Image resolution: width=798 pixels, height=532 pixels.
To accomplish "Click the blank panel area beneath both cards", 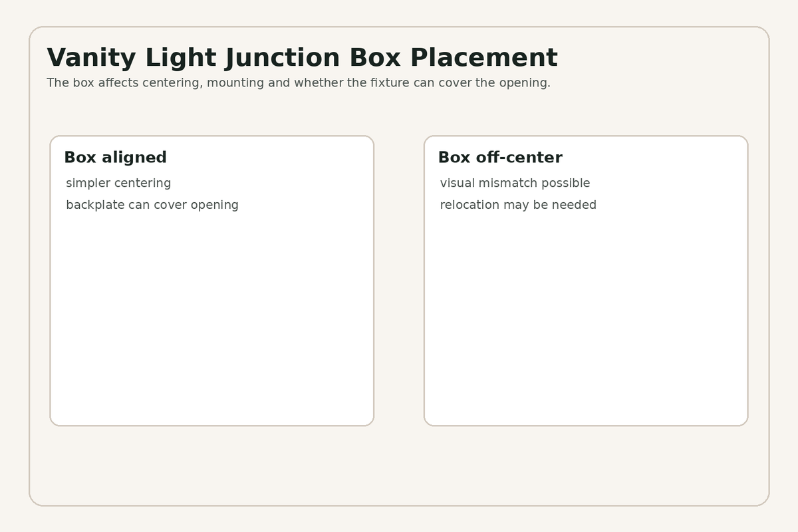I will pos(399,465).
